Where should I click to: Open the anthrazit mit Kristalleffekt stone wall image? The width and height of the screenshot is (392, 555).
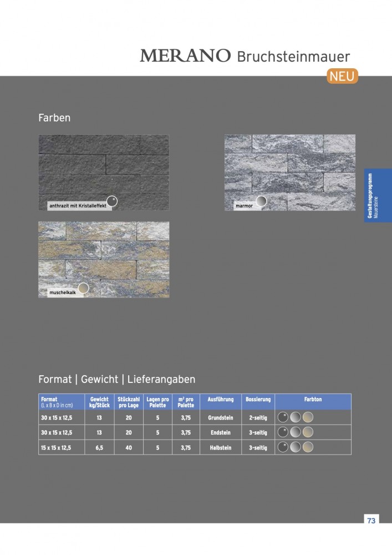(104, 172)
